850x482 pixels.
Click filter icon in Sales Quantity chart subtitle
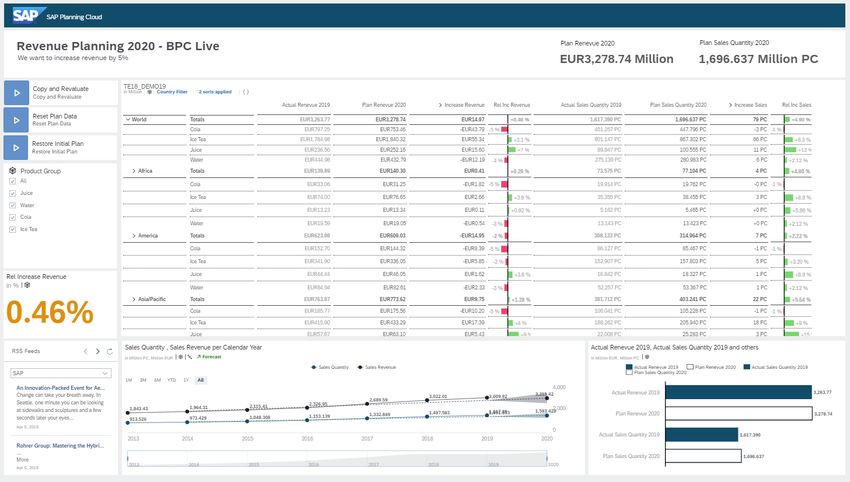pyautogui.click(x=181, y=357)
